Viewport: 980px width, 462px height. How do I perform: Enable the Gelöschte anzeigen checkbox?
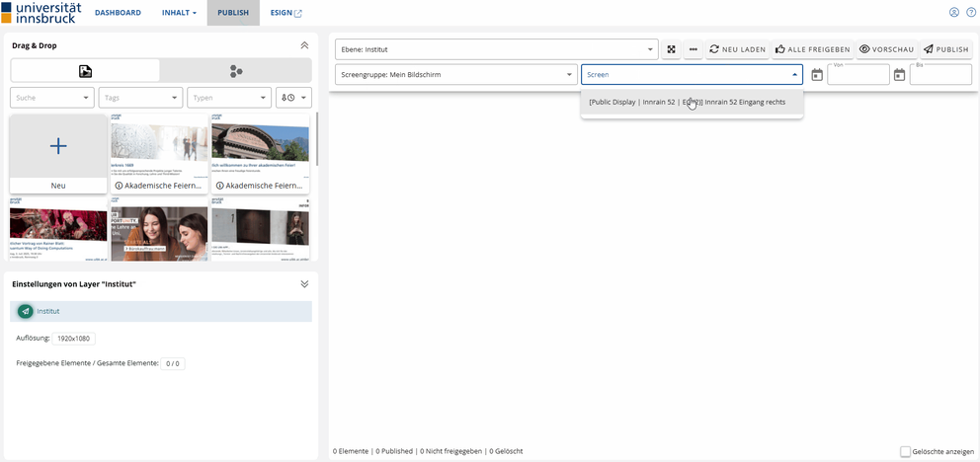905,451
